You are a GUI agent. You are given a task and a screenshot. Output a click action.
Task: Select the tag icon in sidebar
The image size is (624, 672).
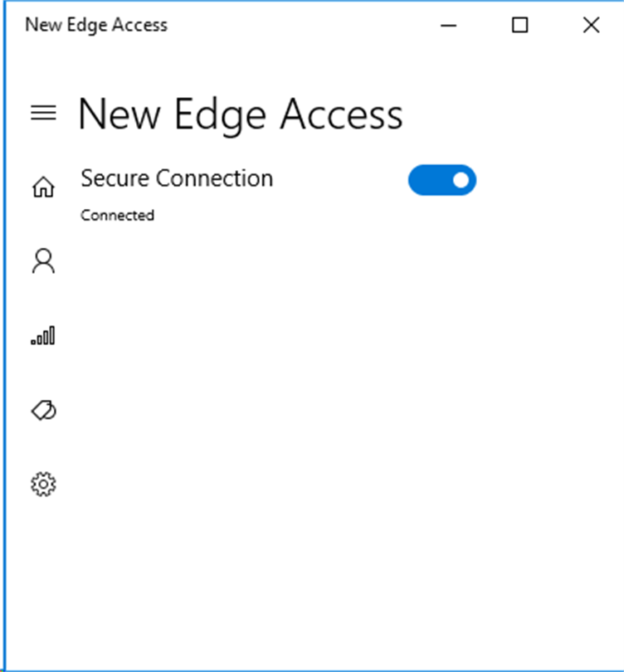(43, 410)
